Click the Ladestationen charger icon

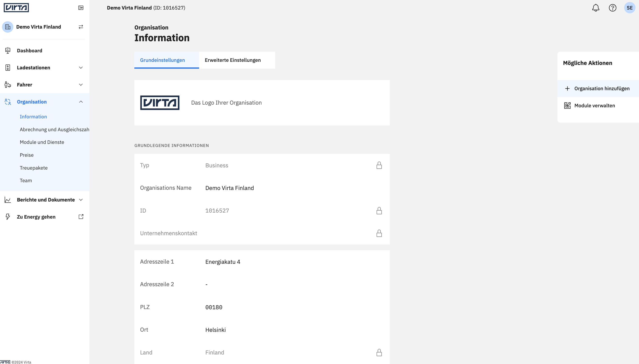tap(8, 67)
